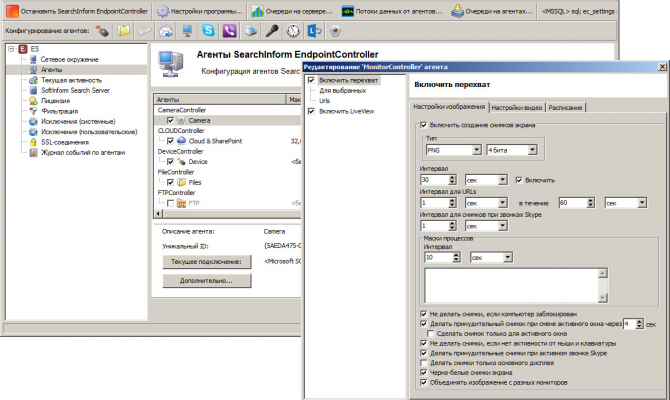Open the PNG image type dropdown

pyautogui.click(x=477, y=150)
